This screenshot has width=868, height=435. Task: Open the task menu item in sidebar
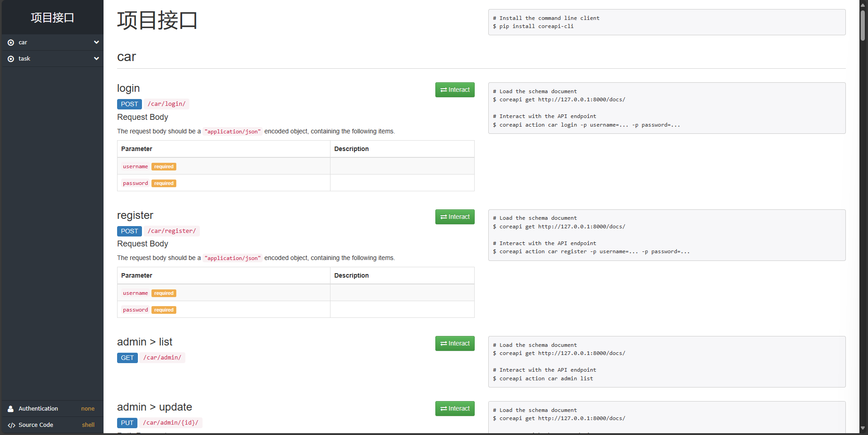(52, 59)
